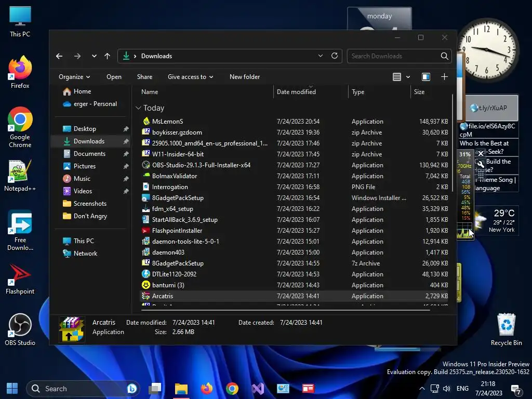Sort by the Size column header
Screen dimensions: 532x399
pos(419,92)
